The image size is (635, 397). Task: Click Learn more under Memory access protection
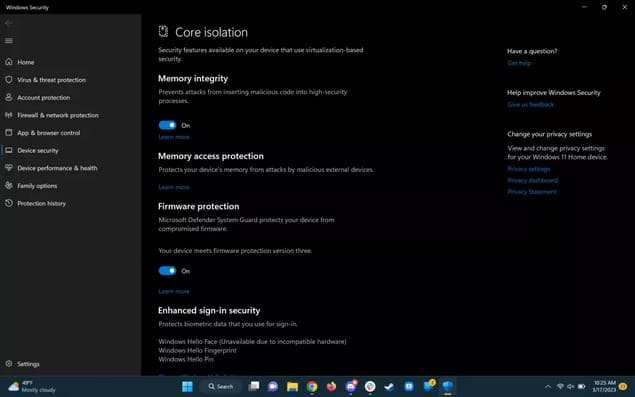[x=174, y=187]
